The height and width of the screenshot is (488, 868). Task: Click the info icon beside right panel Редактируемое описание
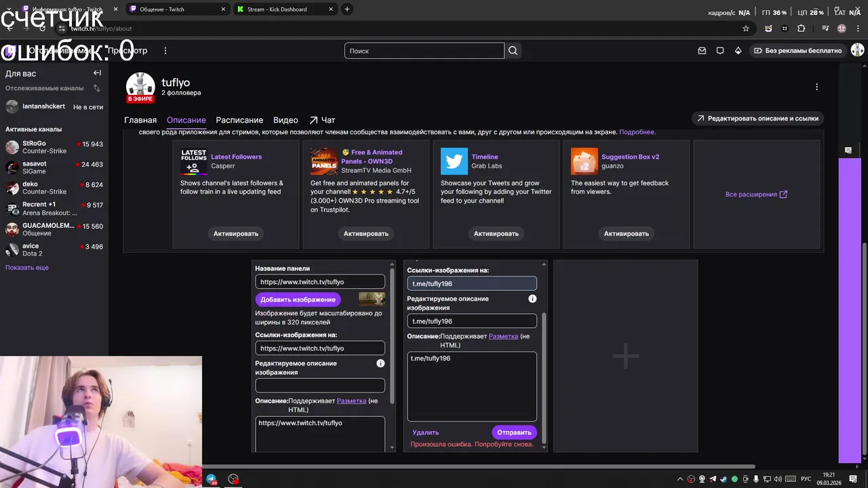[532, 299]
